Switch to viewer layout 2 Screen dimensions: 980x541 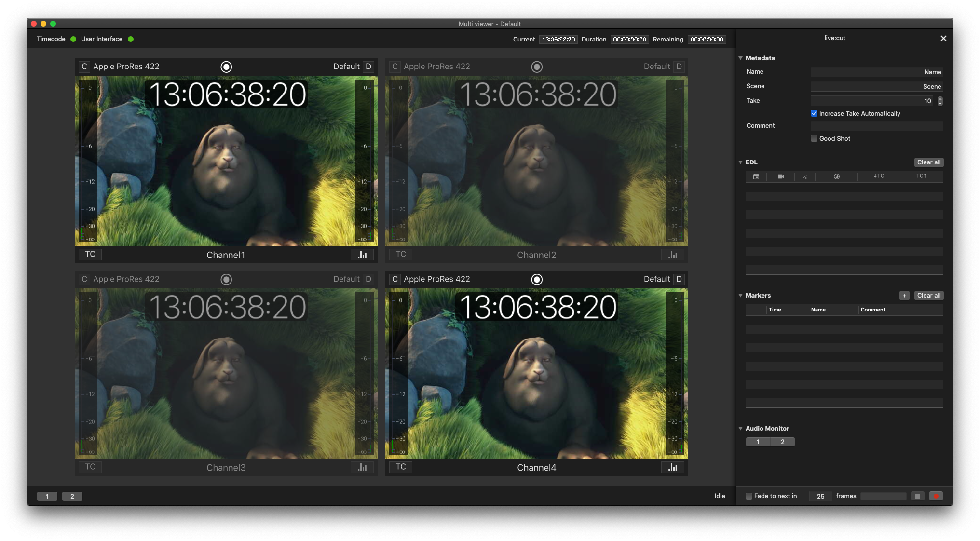tap(72, 497)
